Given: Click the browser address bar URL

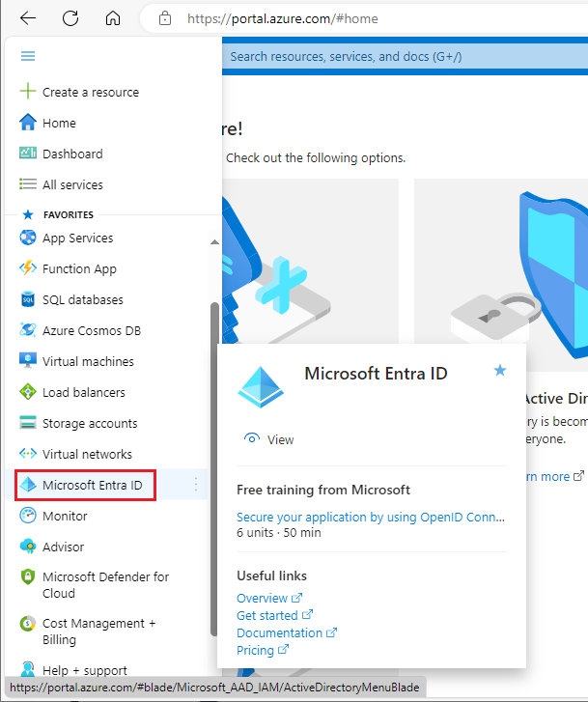Looking at the screenshot, I should (x=282, y=18).
